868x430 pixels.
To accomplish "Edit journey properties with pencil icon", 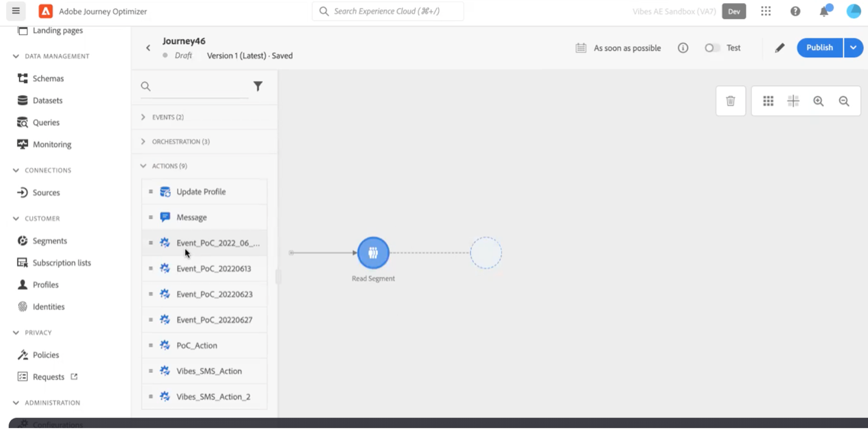I will (780, 48).
